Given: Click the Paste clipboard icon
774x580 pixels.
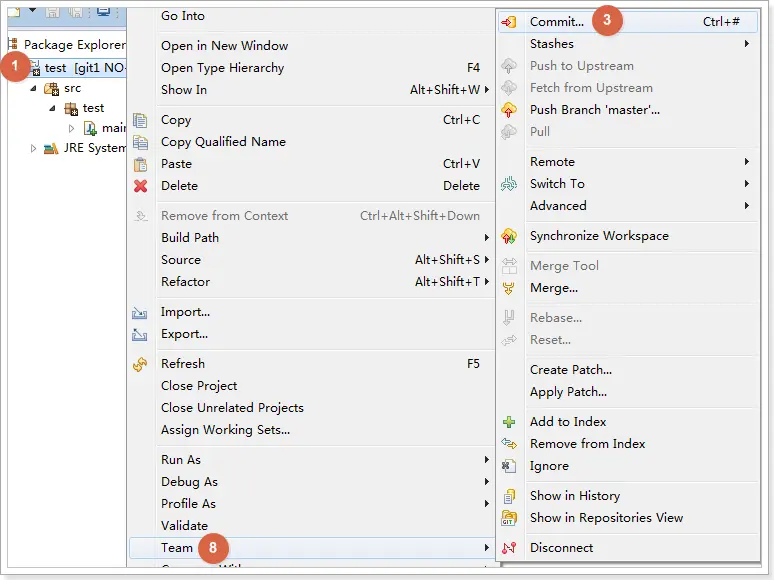Looking at the screenshot, I should 140,164.
